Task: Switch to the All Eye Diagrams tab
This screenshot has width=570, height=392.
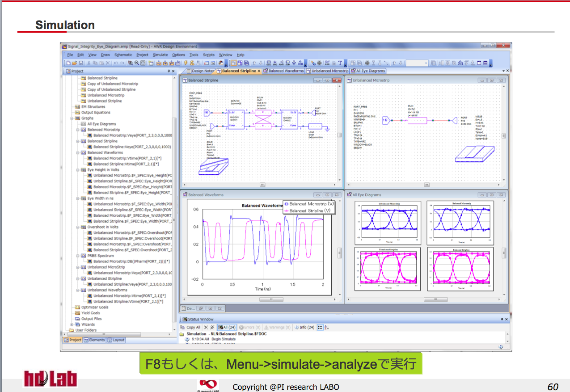Action: (368, 71)
